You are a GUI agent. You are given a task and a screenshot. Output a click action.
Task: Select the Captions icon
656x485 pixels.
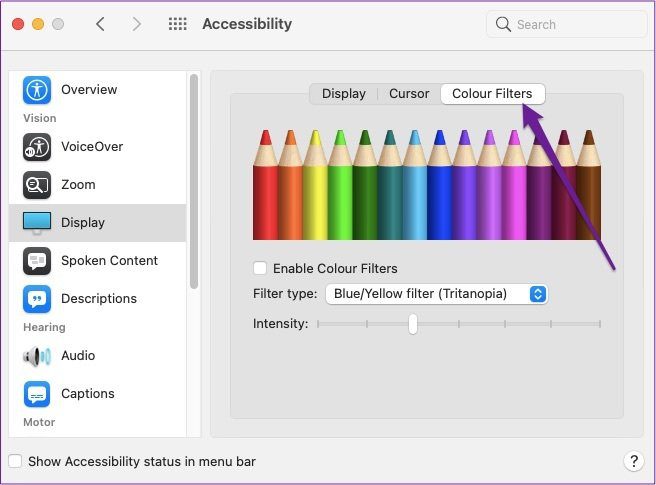(x=37, y=394)
